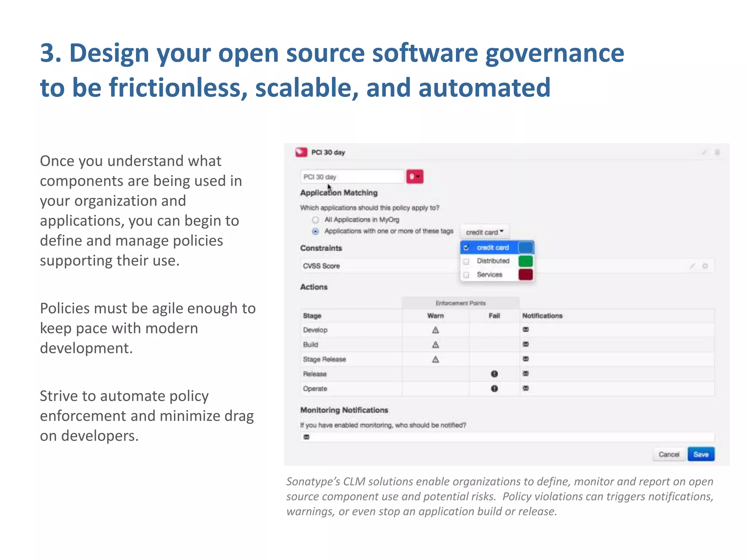Viewport: 747px width, 560px height.
Task: Toggle the Warn triangle for Build stage
Action: click(x=436, y=345)
